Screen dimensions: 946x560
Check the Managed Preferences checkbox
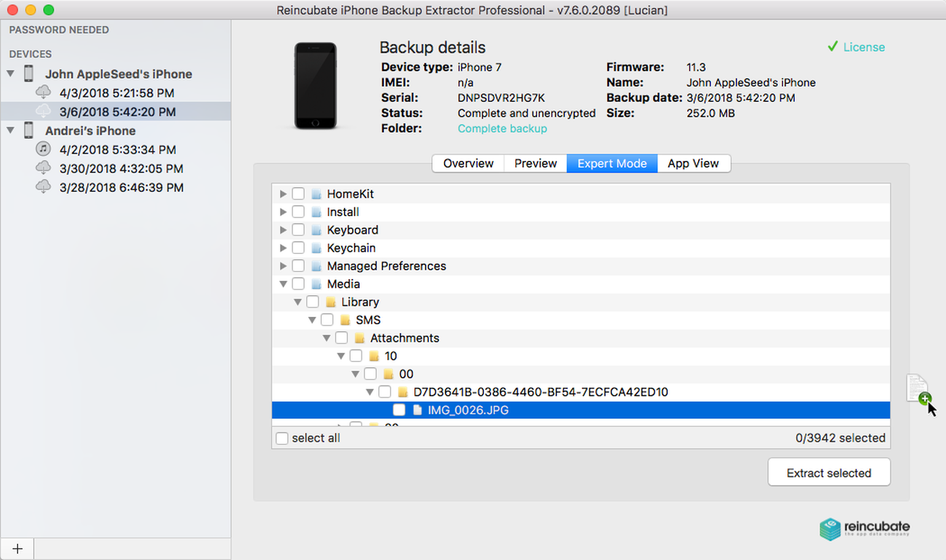click(298, 266)
